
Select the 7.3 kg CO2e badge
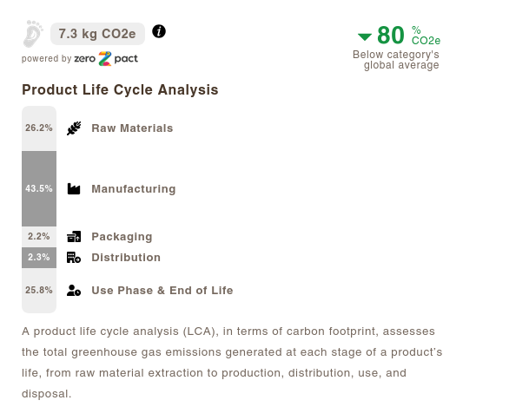pos(97,34)
